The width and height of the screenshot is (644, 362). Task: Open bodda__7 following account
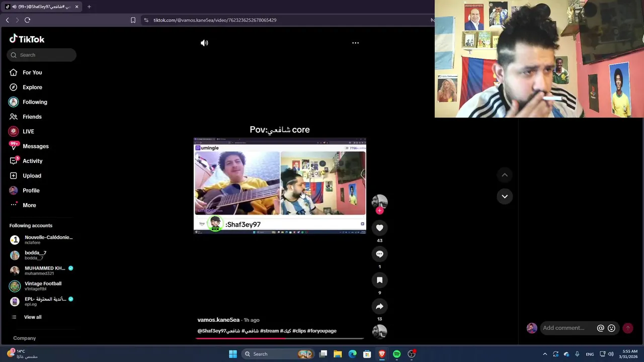pos(41,255)
